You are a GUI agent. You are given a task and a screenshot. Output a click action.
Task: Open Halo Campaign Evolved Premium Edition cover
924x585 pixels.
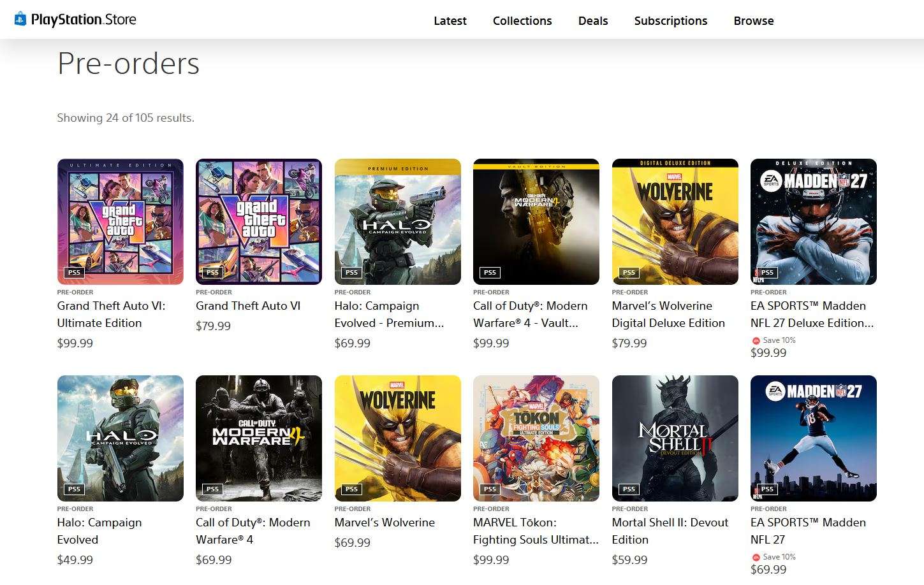click(x=398, y=222)
